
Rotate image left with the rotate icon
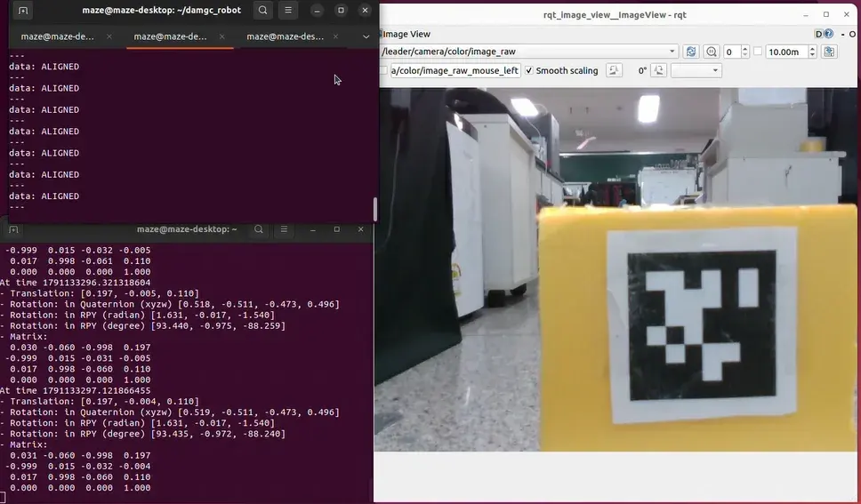coord(614,70)
